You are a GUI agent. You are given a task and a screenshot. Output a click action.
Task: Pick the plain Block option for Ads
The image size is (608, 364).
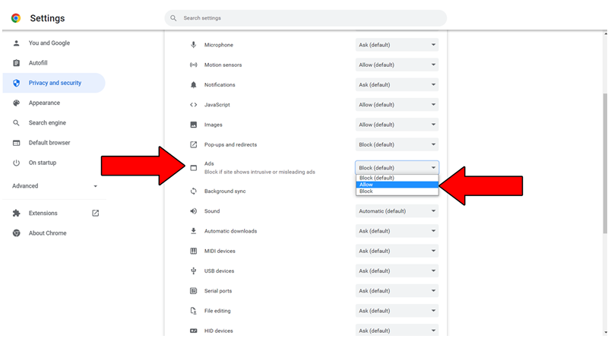coord(397,191)
